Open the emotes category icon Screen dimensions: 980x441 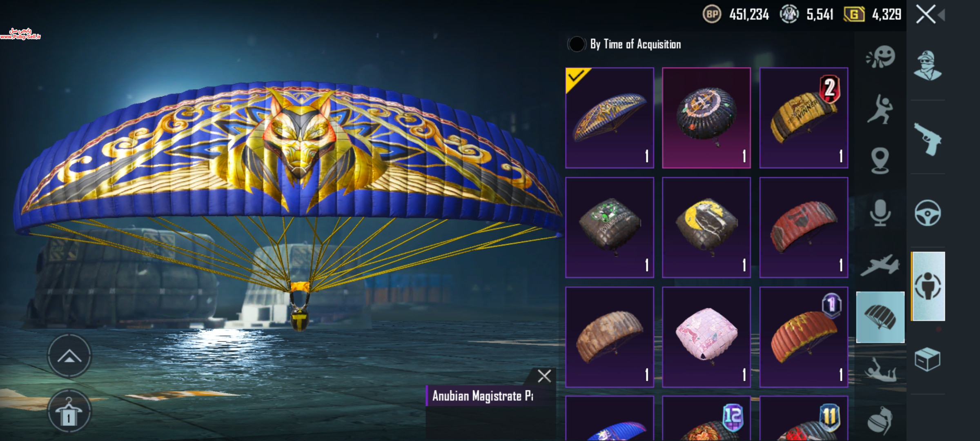point(880,57)
